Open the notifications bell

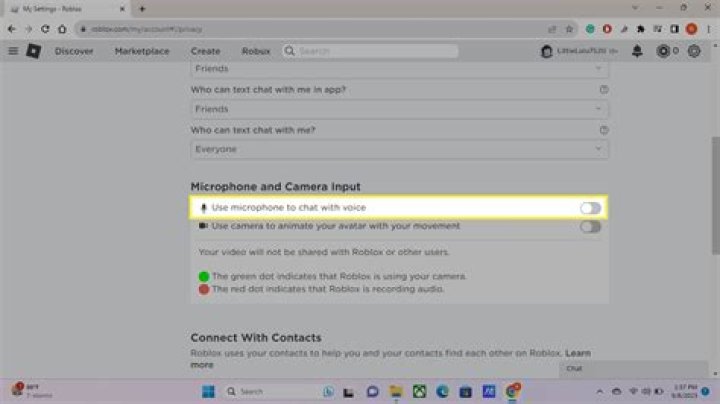[637, 50]
